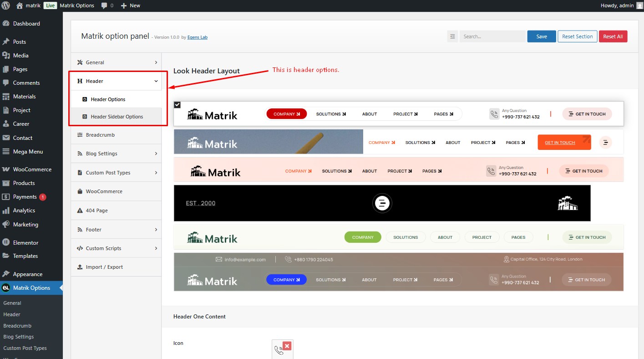The width and height of the screenshot is (644, 359).
Task: Click the Comments speech bubble sidebar icon
Action: coord(6,82)
